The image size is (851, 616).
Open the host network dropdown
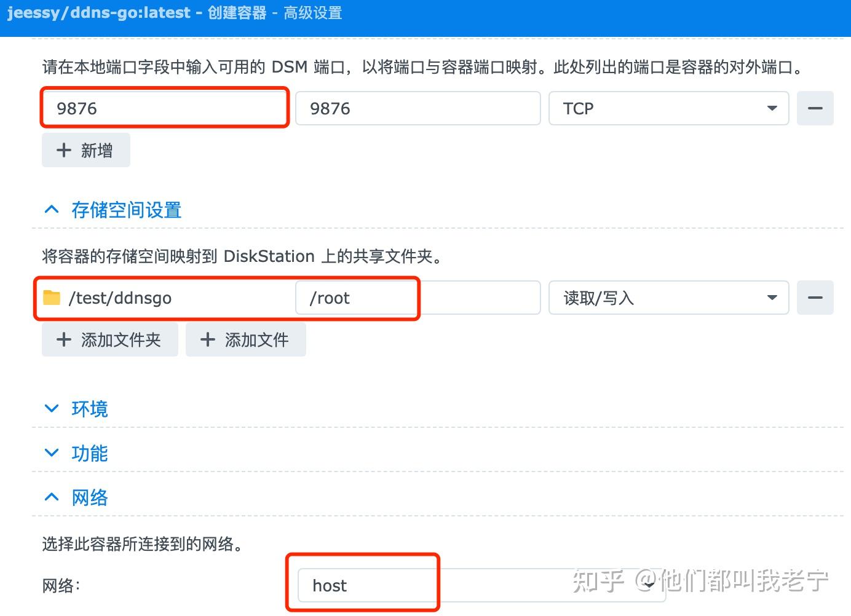tap(650, 585)
